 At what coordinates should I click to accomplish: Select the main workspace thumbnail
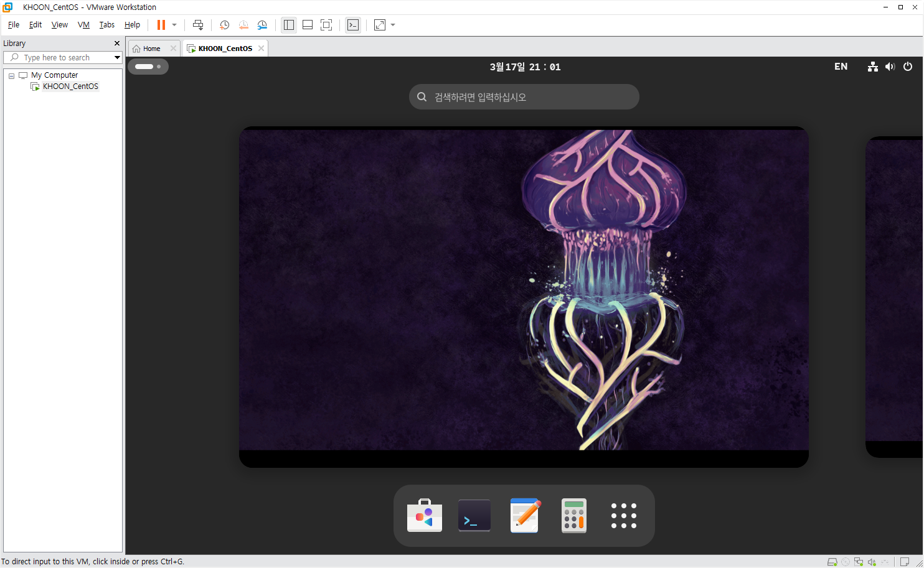point(524,297)
